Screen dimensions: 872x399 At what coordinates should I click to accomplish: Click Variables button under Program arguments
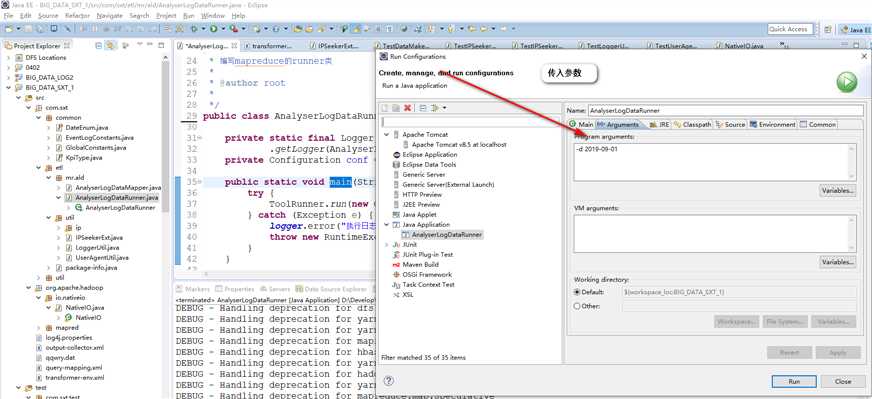(838, 190)
